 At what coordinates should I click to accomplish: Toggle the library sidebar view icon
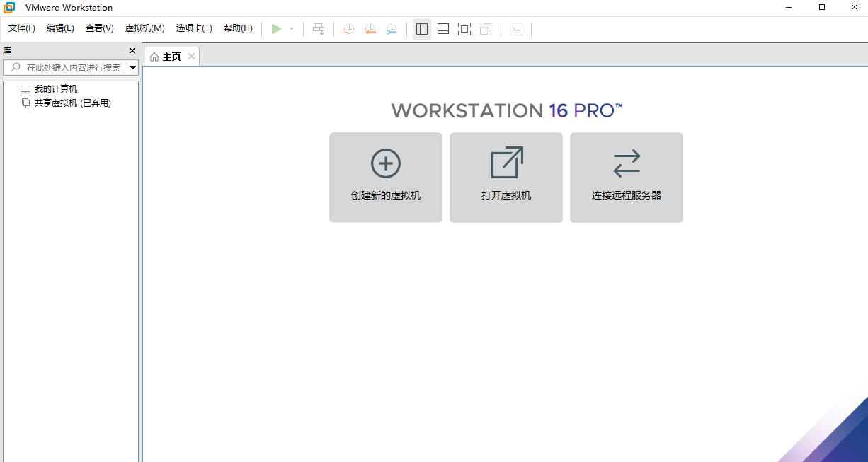click(x=422, y=29)
